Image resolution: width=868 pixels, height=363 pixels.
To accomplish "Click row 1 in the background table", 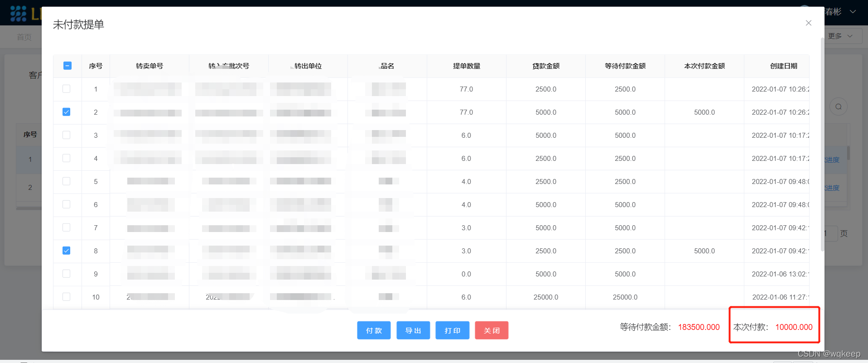I will point(29,160).
